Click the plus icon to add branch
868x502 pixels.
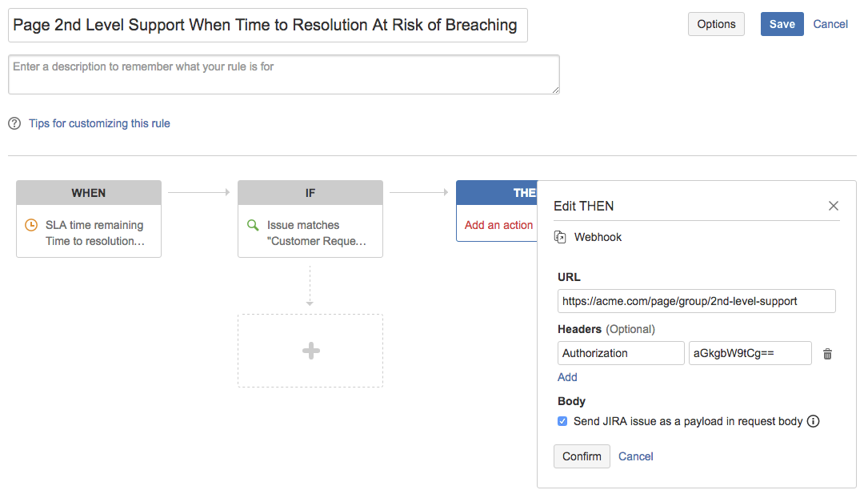[x=310, y=351]
